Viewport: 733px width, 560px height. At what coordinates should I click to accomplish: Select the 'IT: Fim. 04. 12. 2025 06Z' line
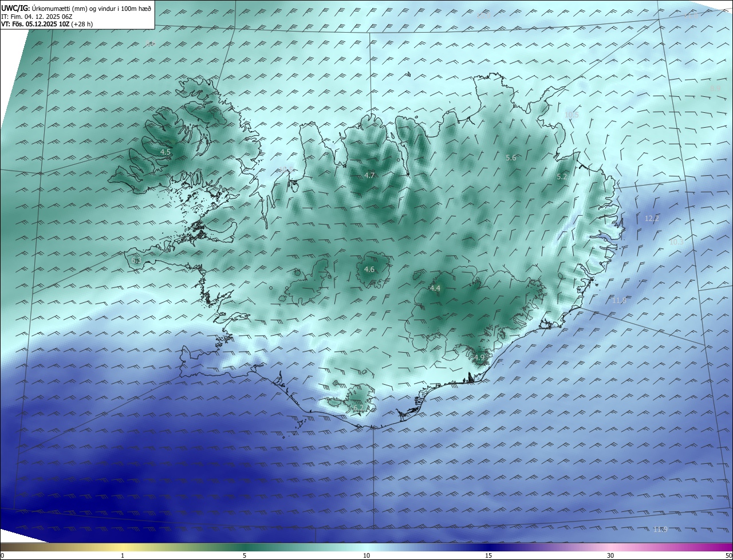point(37,16)
